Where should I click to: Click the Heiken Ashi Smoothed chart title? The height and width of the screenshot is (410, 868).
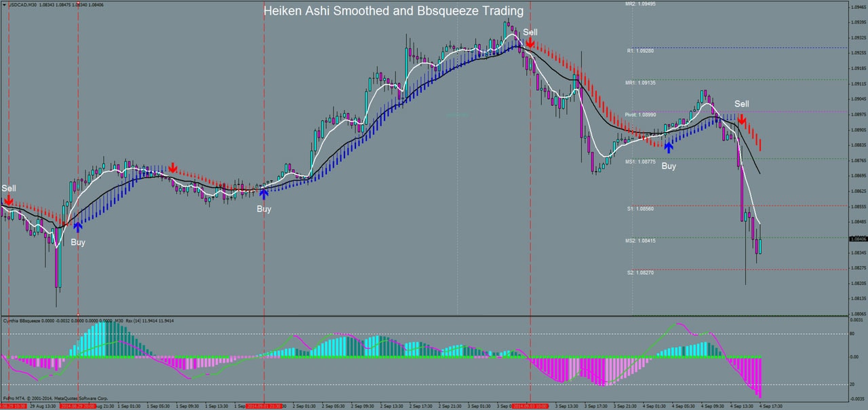(393, 12)
